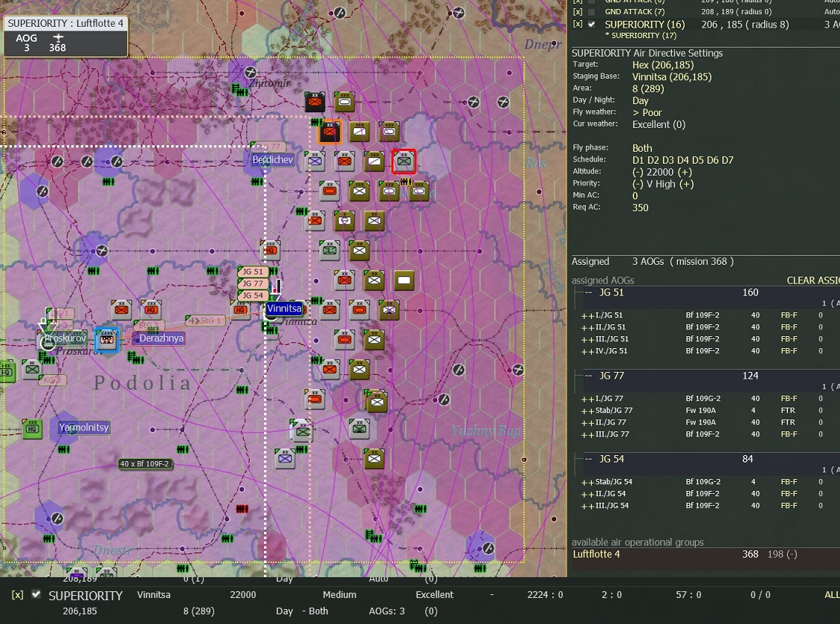Image resolution: width=840 pixels, height=624 pixels.
Task: Toggle schedule day D1
Action: pyautogui.click(x=638, y=161)
